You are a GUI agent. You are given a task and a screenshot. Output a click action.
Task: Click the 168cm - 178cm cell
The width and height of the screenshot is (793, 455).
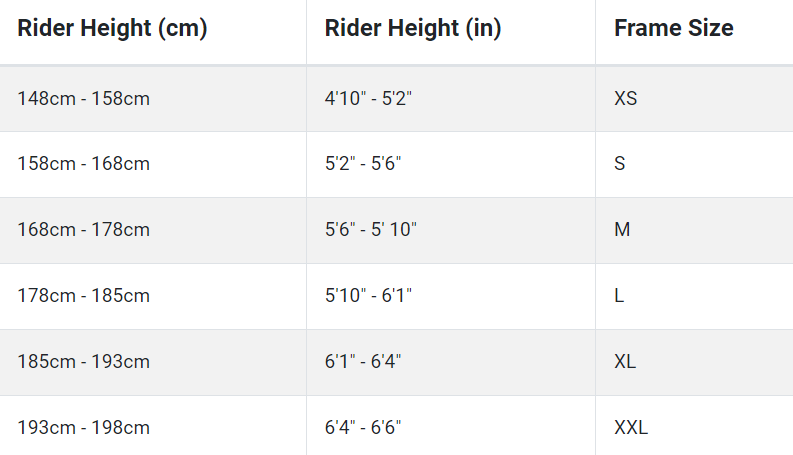153,231
